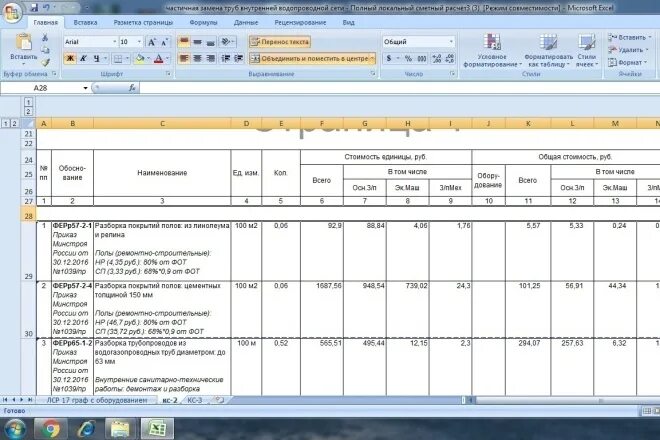Open the Формат cells menu
This screenshot has width=660, height=440.
pos(627,63)
